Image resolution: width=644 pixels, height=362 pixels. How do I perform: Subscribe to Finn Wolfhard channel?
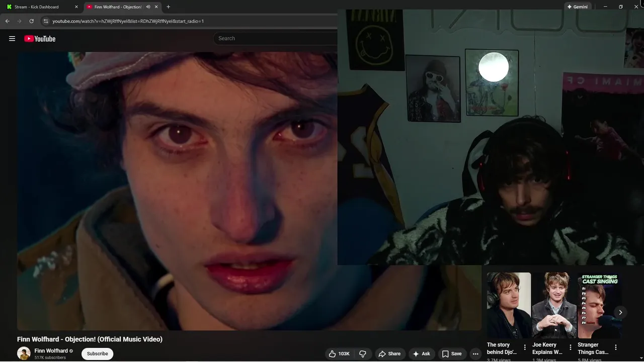point(97,354)
